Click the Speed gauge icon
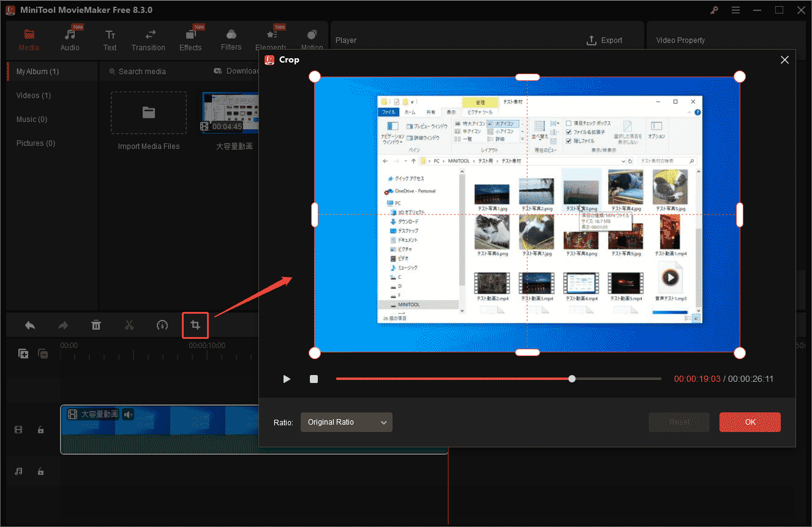This screenshot has height=527, width=812. click(x=162, y=325)
